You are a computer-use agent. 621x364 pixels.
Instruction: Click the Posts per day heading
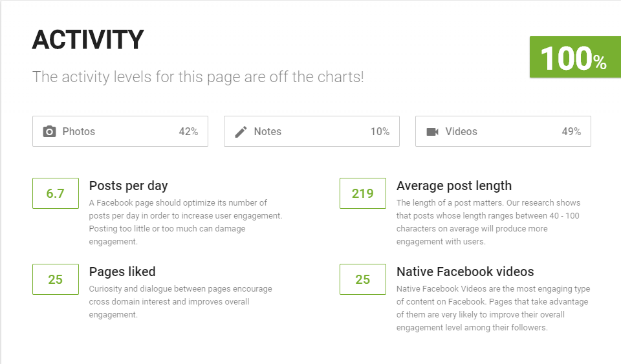128,186
